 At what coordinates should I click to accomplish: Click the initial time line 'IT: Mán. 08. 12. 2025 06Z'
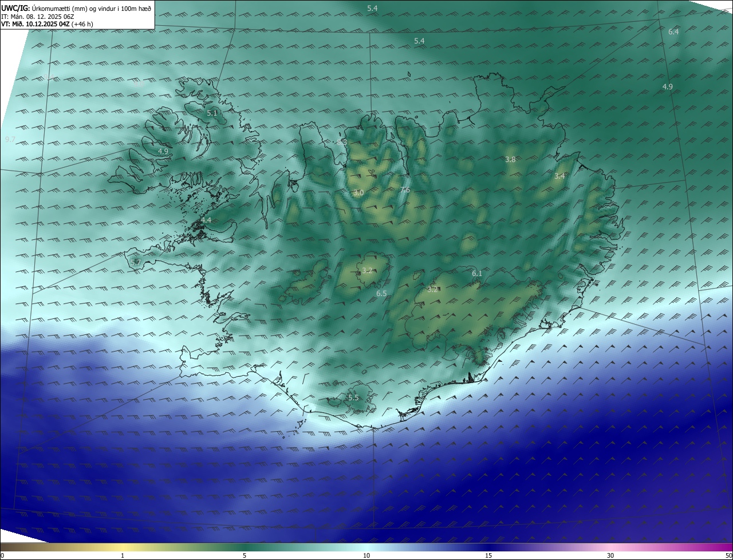[38, 17]
